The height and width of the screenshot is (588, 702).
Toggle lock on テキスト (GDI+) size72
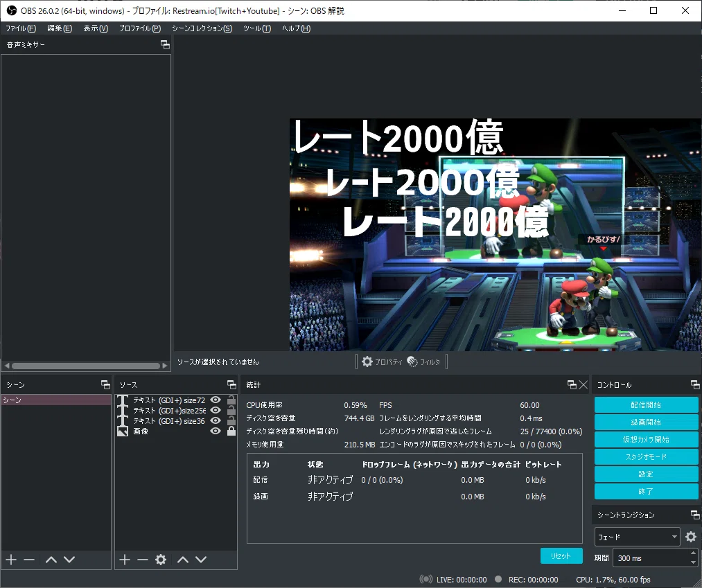coord(231,400)
